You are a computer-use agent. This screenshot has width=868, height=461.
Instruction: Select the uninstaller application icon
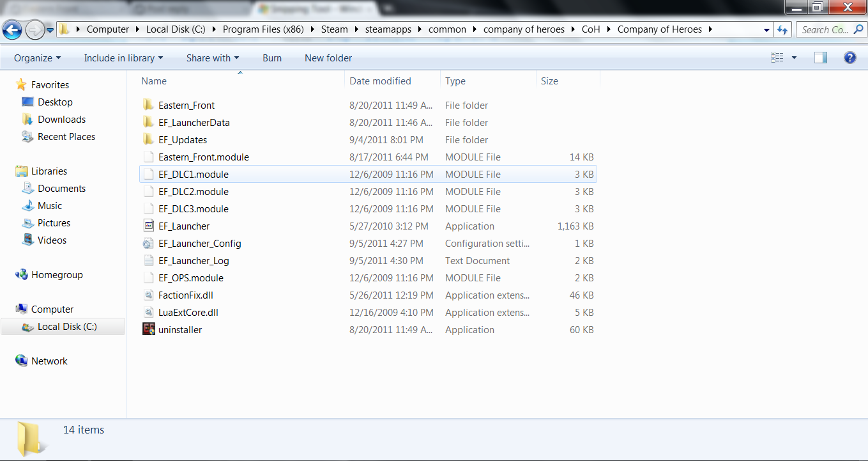tap(148, 329)
